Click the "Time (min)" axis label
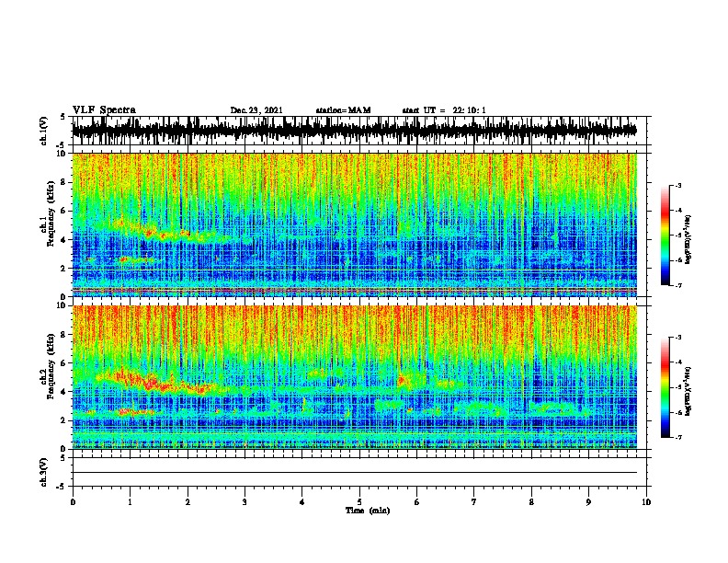 point(368,511)
